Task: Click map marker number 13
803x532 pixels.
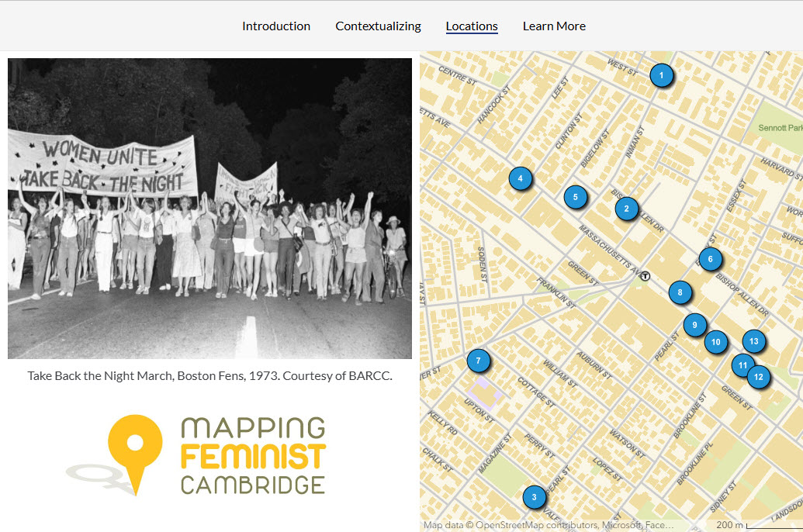Action: pyautogui.click(x=753, y=341)
